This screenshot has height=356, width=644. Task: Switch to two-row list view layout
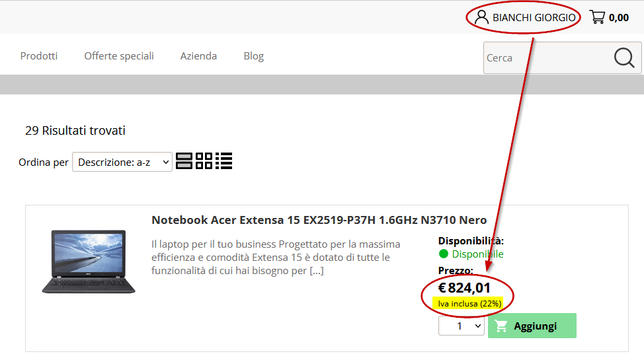(x=184, y=160)
